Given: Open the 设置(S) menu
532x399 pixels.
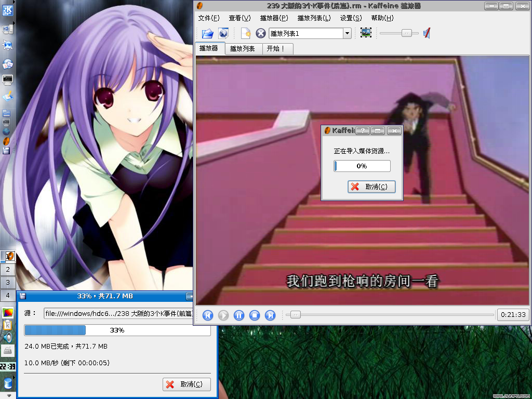Looking at the screenshot, I should pyautogui.click(x=351, y=18).
